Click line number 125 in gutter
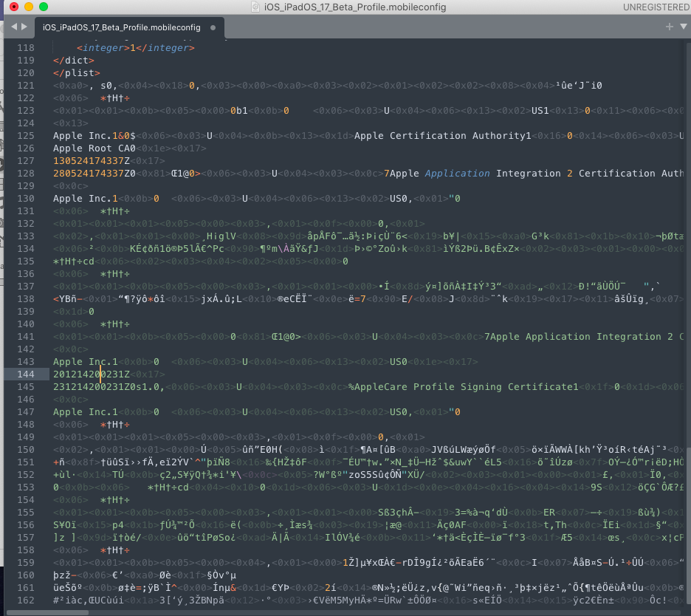 point(26,136)
